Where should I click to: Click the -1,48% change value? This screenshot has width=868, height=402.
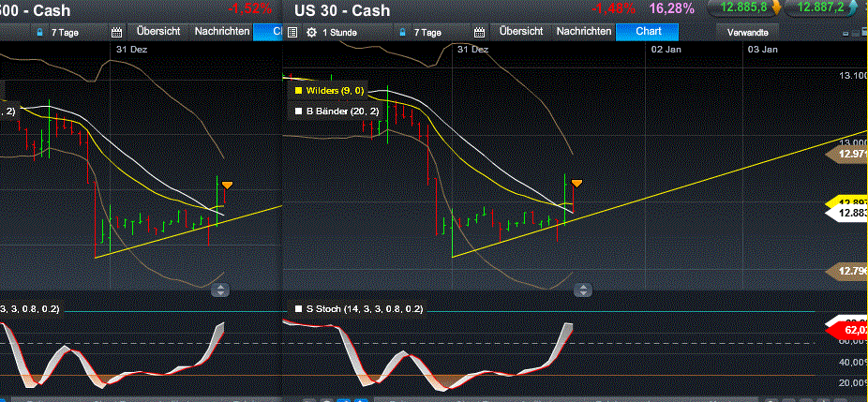pos(613,8)
